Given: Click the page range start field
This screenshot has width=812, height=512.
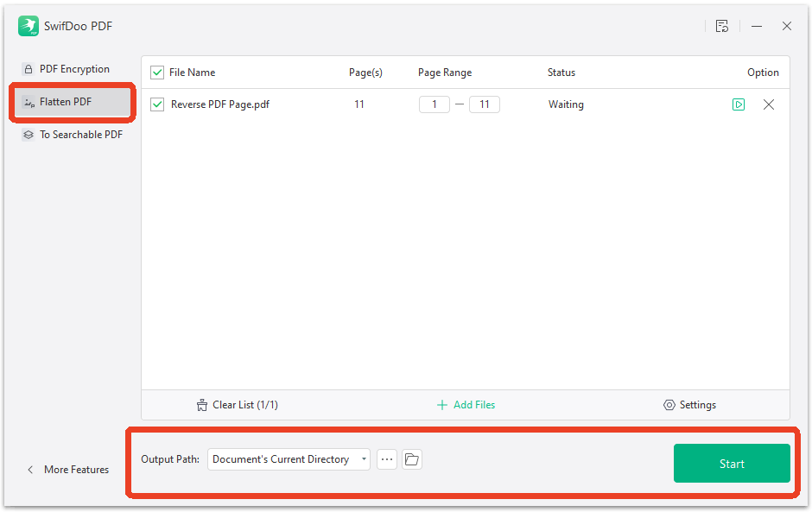Looking at the screenshot, I should (x=435, y=104).
